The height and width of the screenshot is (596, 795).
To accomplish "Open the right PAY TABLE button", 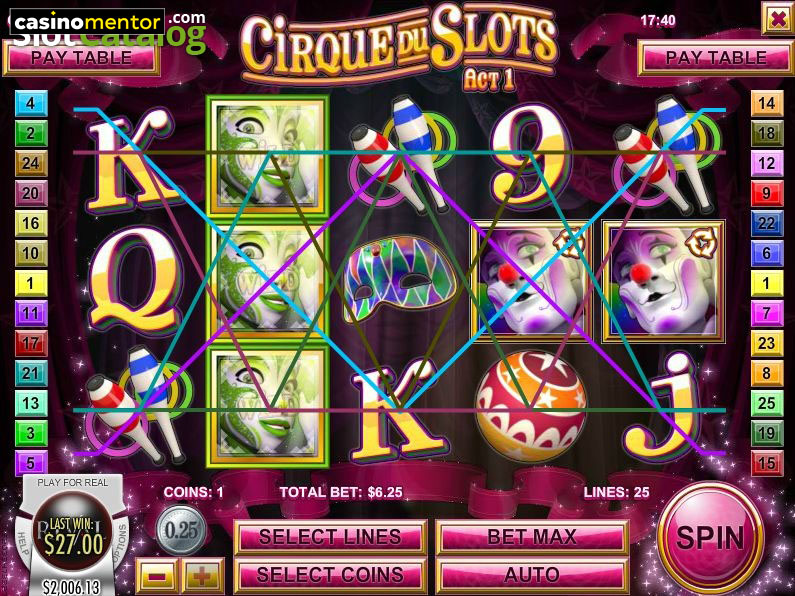I will coord(715,58).
